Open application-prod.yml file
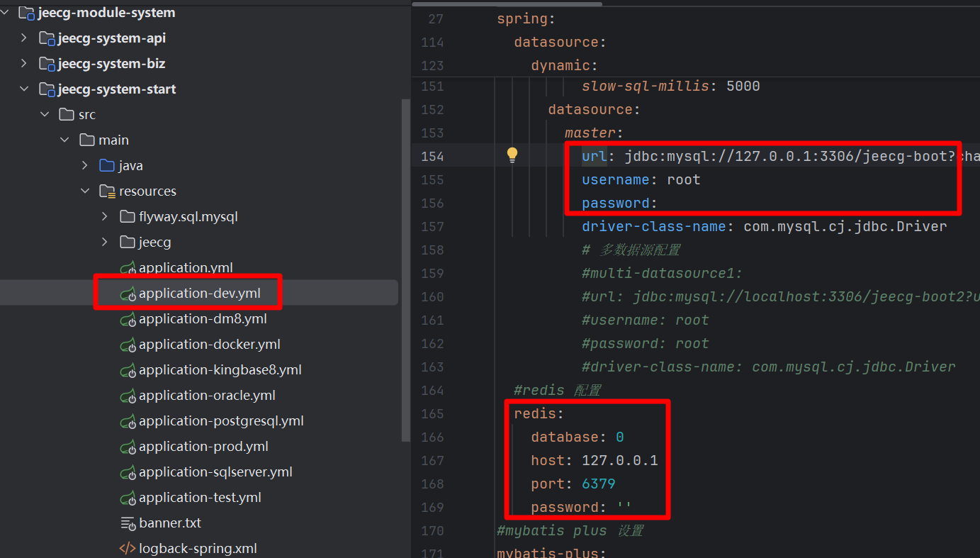The width and height of the screenshot is (980, 558). point(203,447)
